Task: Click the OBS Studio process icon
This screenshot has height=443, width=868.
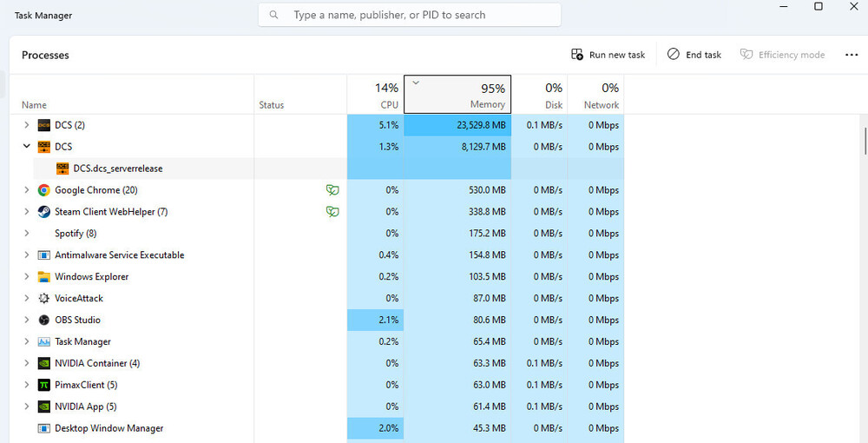Action: 44,321
